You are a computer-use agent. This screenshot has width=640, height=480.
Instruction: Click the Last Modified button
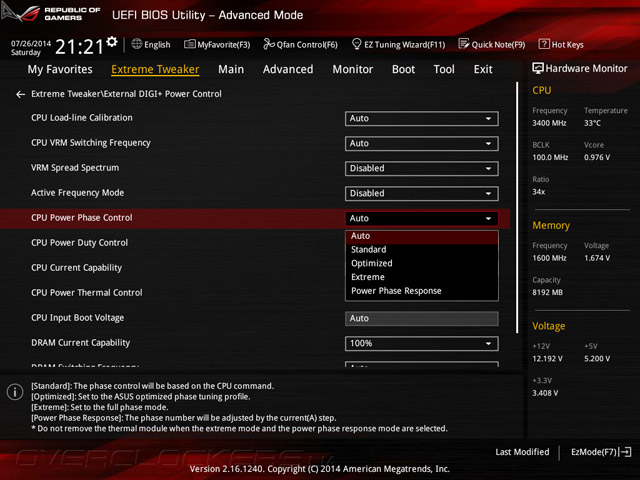click(x=522, y=452)
